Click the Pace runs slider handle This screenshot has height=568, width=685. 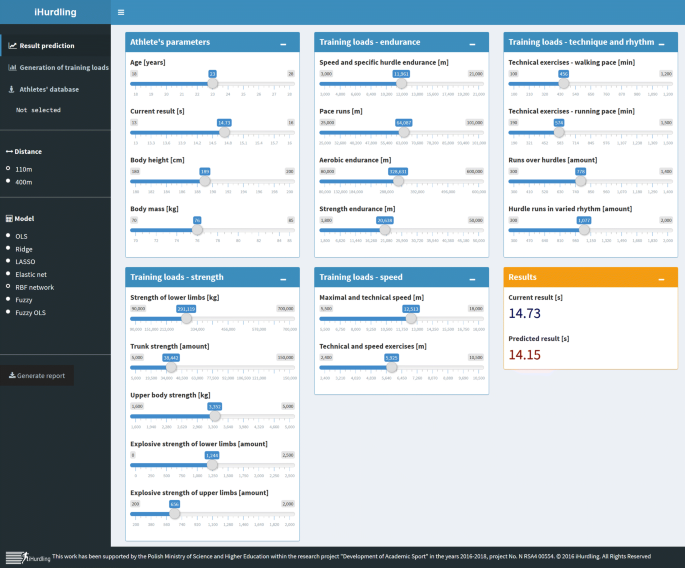coord(404,132)
